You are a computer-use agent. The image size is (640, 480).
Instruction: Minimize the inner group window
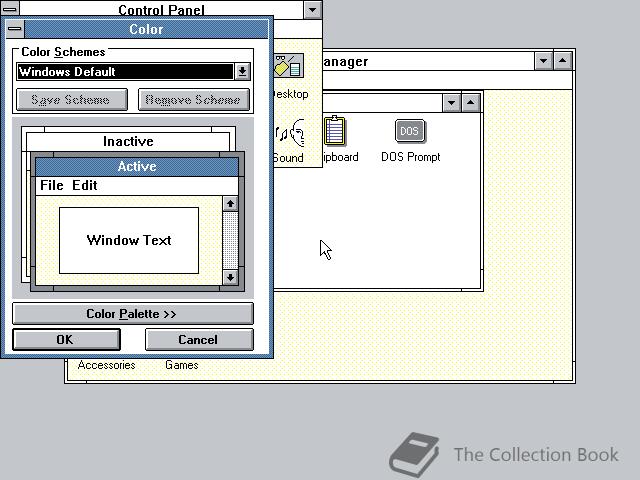click(451, 103)
